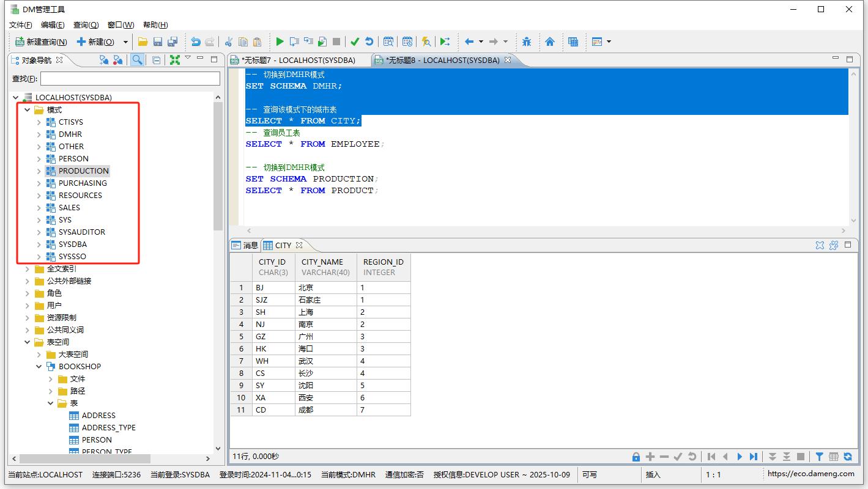
Task: Refresh the CITY result set
Action: 848,457
